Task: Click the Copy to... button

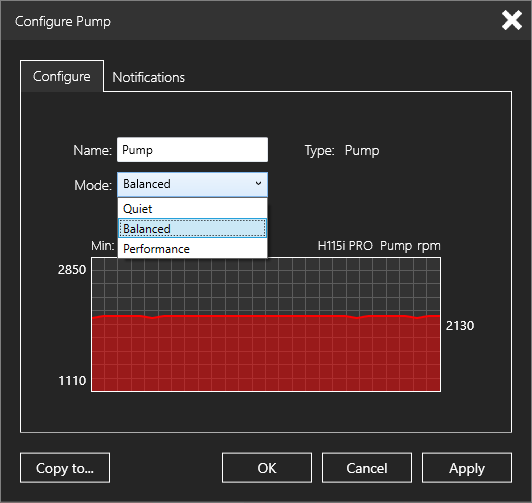Action: click(65, 468)
